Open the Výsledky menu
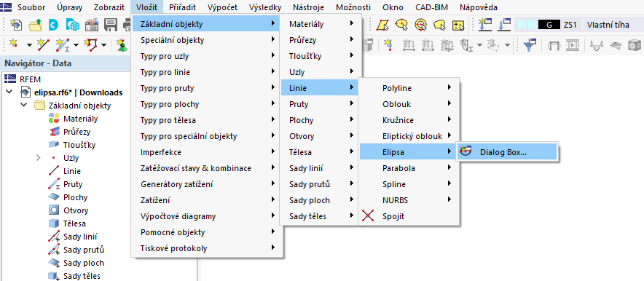This screenshot has width=644, height=281. [x=265, y=7]
